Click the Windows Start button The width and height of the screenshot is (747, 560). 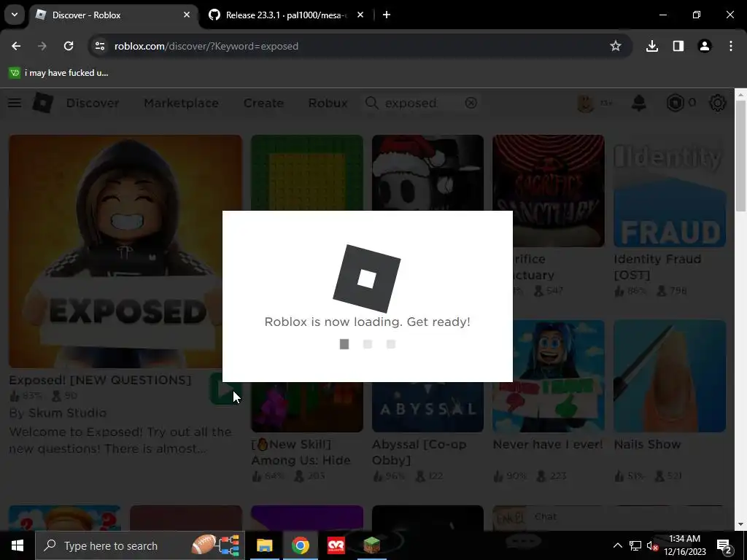tap(18, 545)
